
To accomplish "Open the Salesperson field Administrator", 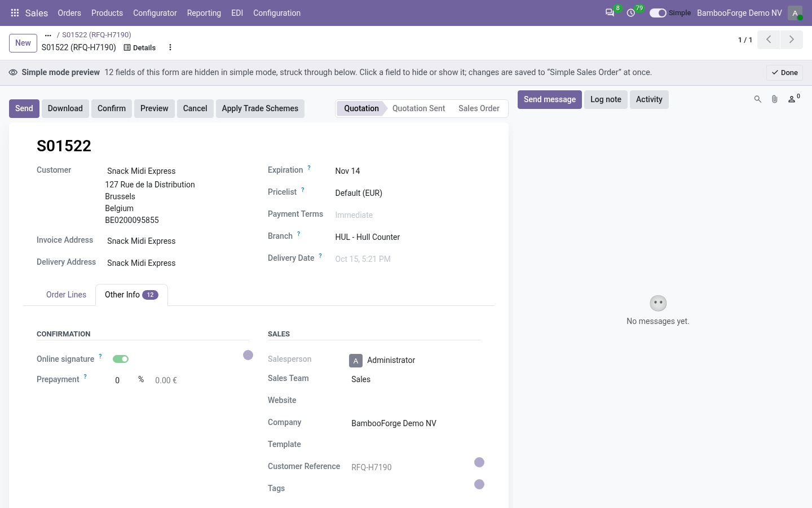I will pos(415,360).
